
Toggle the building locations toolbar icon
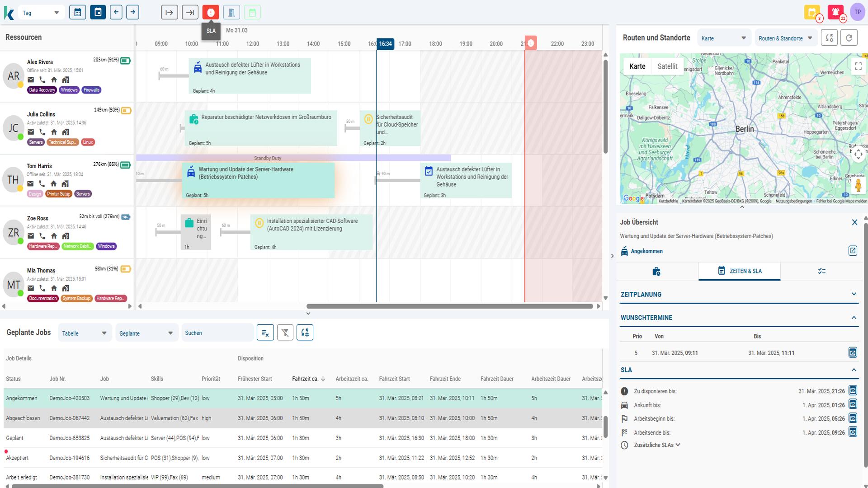pyautogui.click(x=231, y=12)
